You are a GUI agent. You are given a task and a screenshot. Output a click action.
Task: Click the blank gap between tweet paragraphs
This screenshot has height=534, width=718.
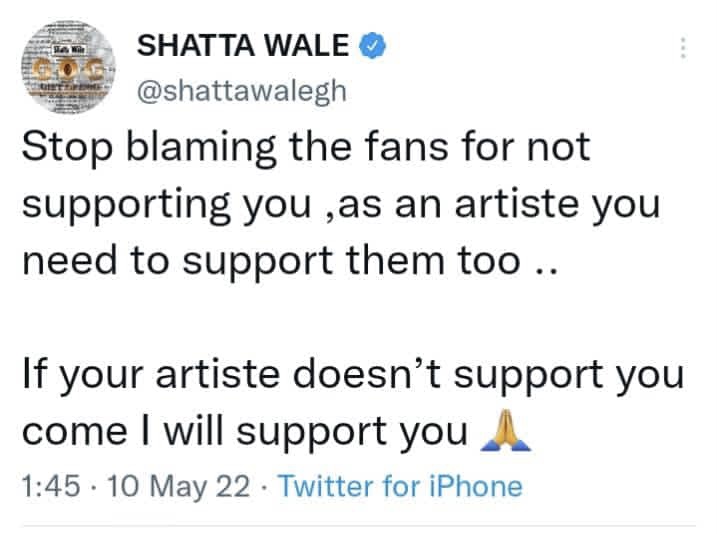coord(357,318)
